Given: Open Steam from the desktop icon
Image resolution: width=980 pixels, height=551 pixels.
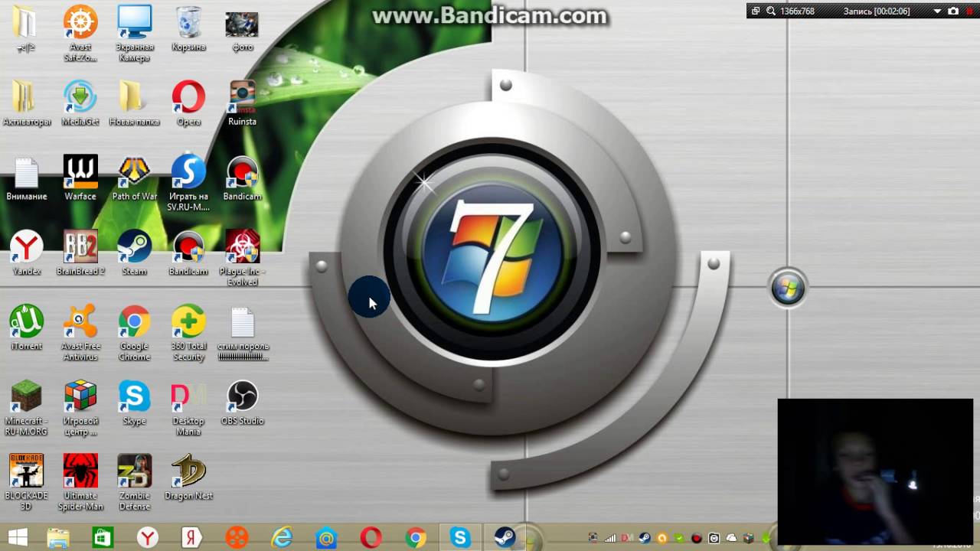Looking at the screenshot, I should click(134, 253).
